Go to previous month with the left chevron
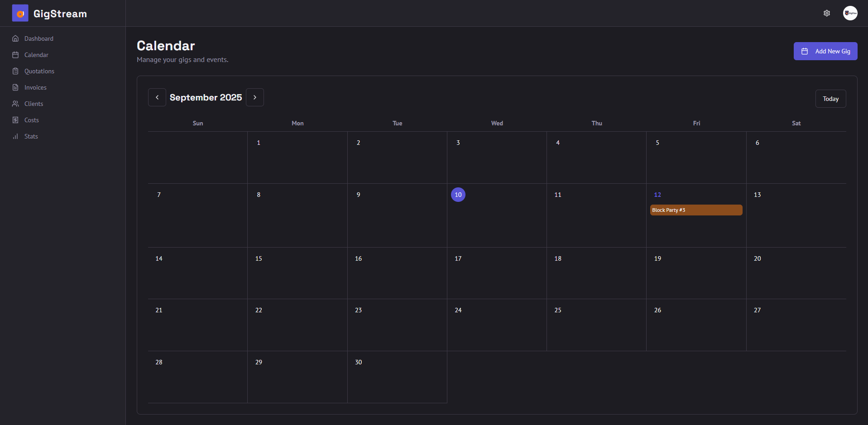Image resolution: width=868 pixels, height=425 pixels. 157,97
